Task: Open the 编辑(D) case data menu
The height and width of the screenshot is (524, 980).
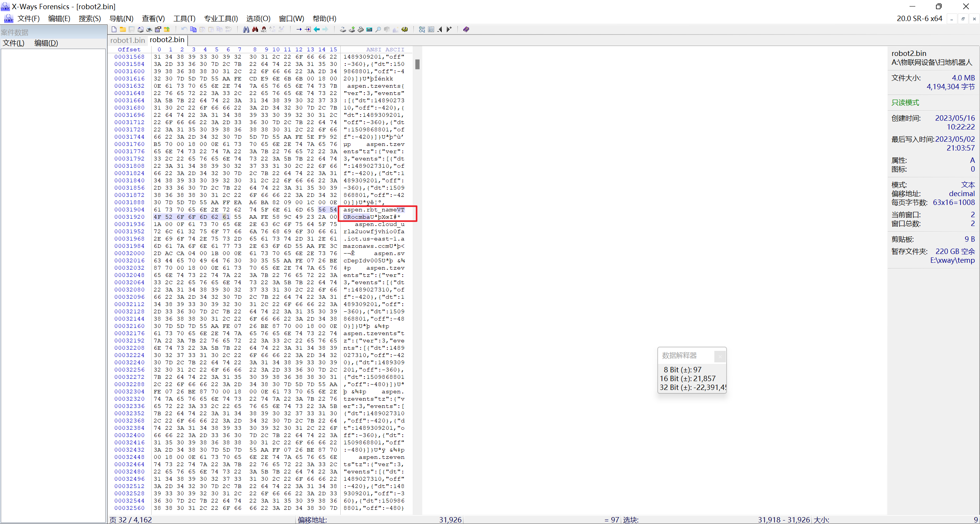Action: pyautogui.click(x=46, y=43)
